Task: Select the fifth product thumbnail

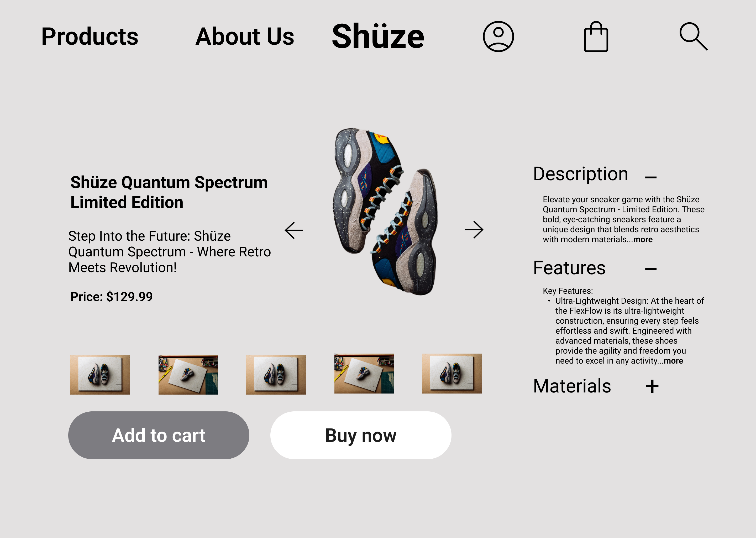Action: coord(452,374)
